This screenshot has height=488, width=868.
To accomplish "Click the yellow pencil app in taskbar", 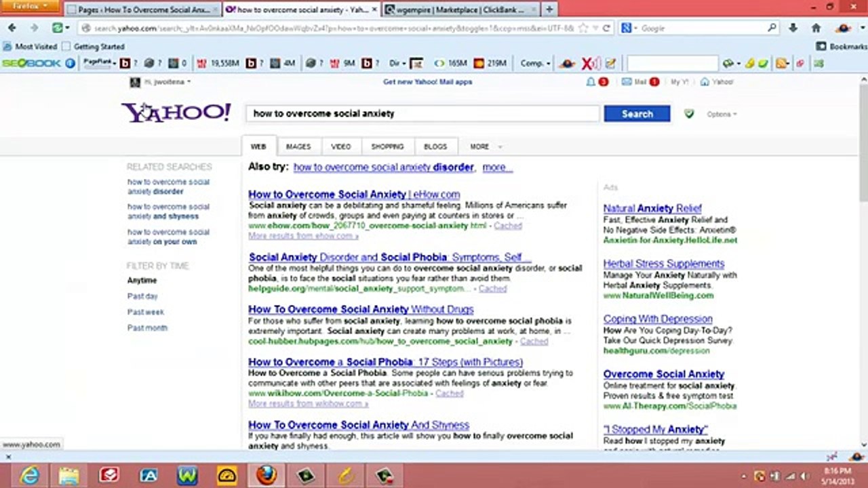I will (x=346, y=476).
